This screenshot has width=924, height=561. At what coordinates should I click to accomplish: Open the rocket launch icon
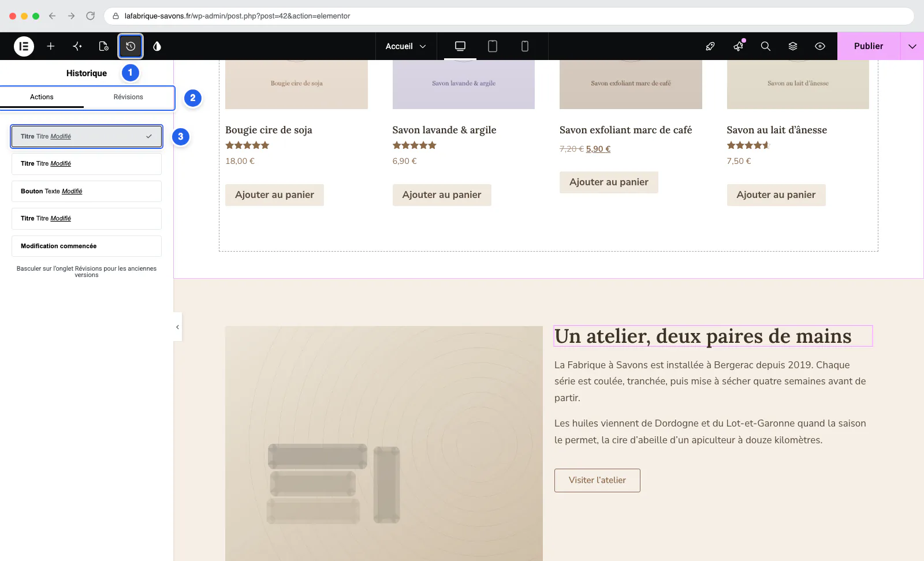pyautogui.click(x=710, y=46)
